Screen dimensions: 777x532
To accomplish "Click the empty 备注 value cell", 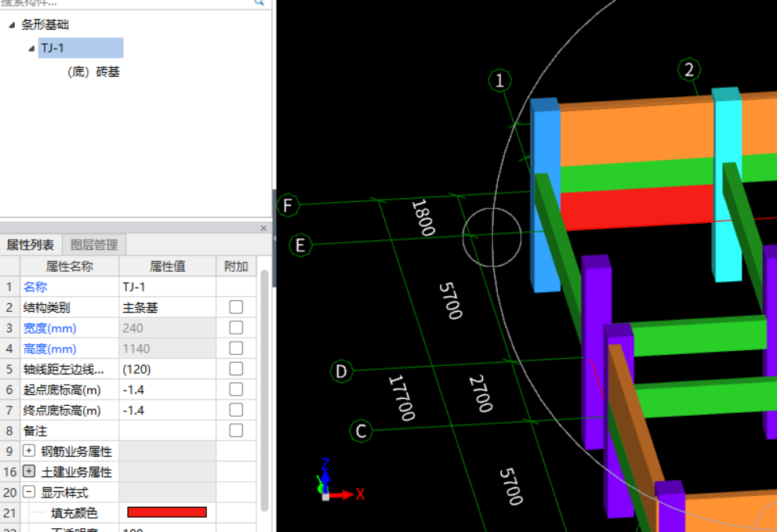I will (x=168, y=431).
